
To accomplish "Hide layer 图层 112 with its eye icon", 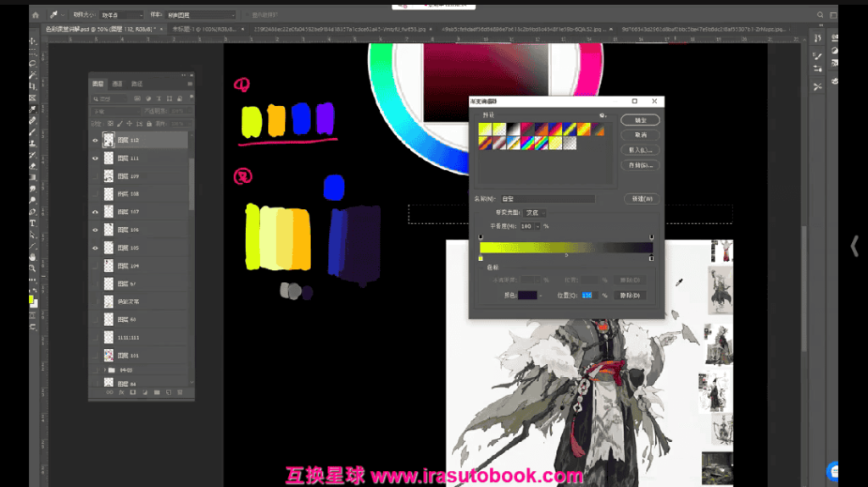I will tap(95, 141).
